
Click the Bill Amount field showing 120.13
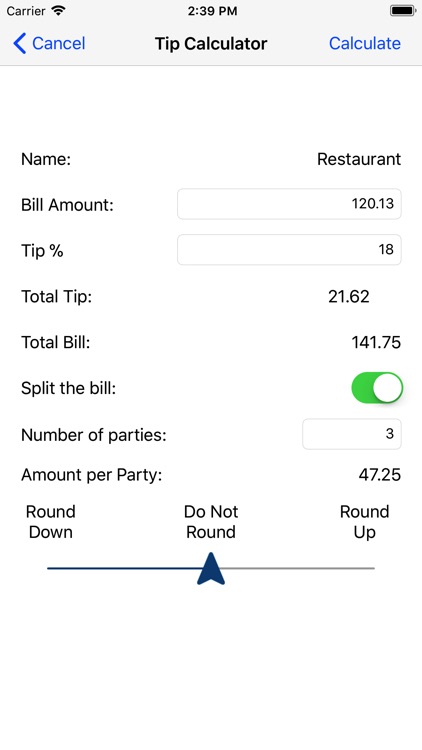click(x=289, y=204)
